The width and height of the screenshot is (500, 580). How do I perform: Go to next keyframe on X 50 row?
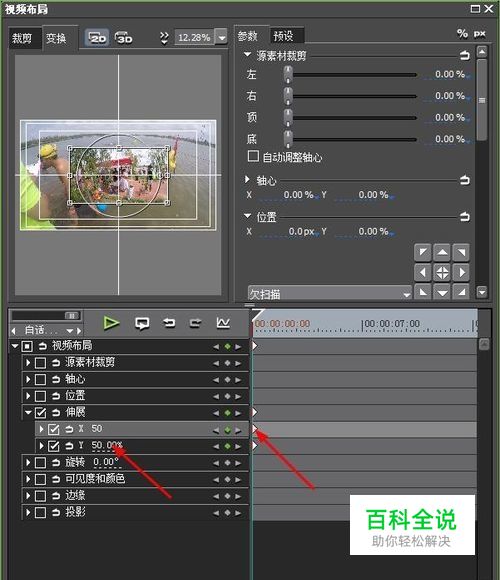[x=238, y=430]
